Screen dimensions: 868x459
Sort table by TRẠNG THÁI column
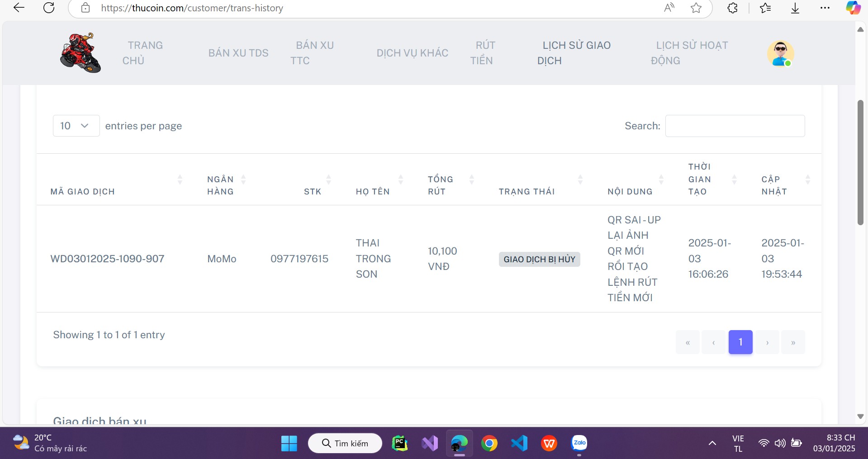click(526, 191)
